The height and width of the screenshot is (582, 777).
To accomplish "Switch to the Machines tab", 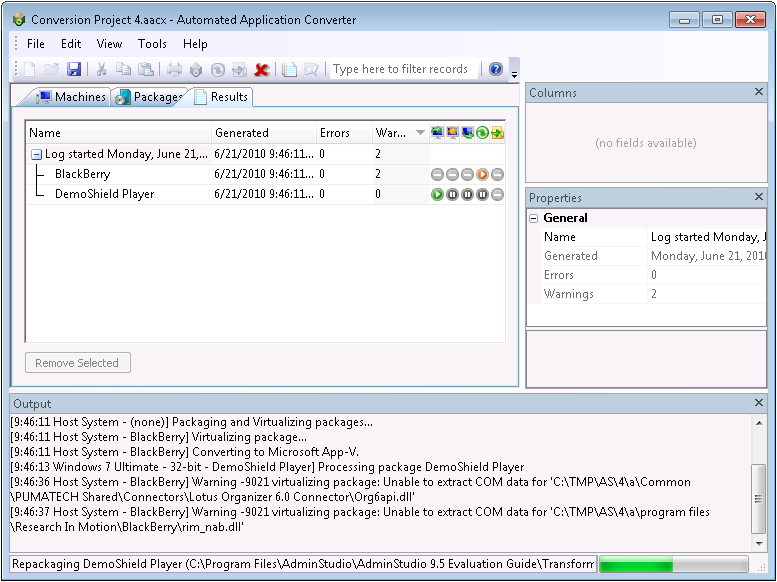I will coord(71,97).
